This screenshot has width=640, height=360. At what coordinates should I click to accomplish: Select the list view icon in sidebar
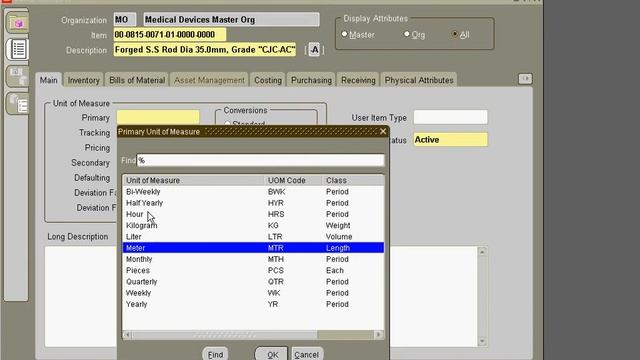pyautogui.click(x=18, y=49)
